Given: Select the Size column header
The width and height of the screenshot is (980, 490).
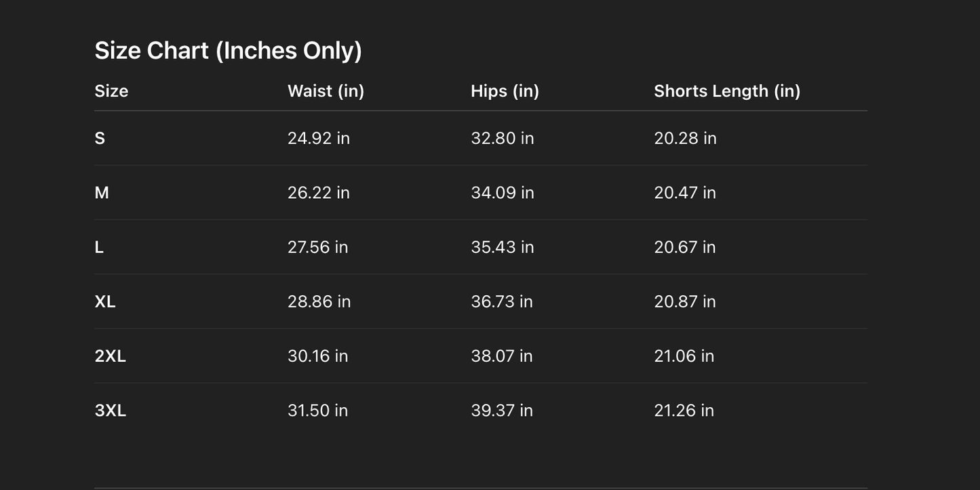Looking at the screenshot, I should point(111,91).
